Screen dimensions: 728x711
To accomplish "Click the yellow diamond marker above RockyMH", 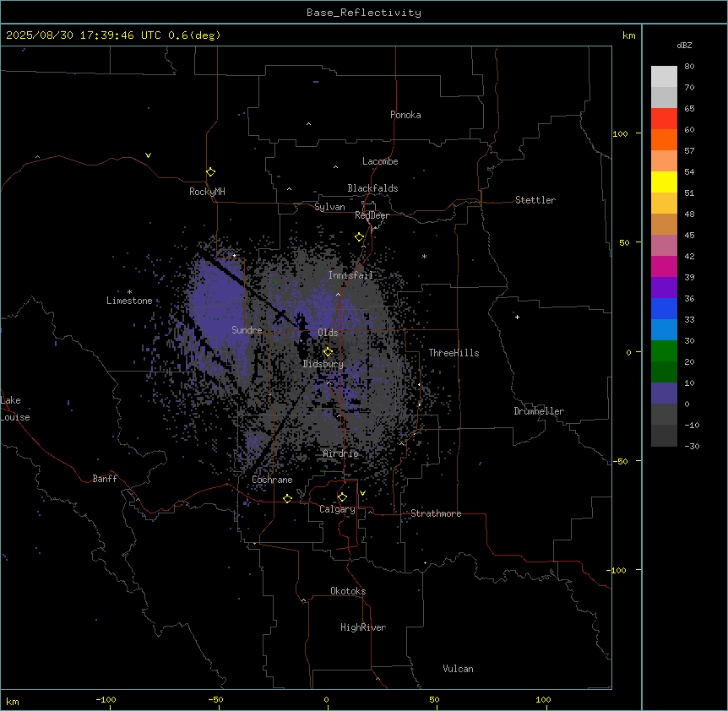I will click(211, 172).
